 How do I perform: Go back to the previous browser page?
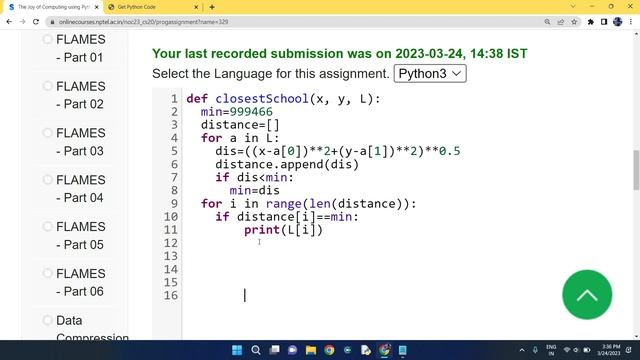pos(9,22)
